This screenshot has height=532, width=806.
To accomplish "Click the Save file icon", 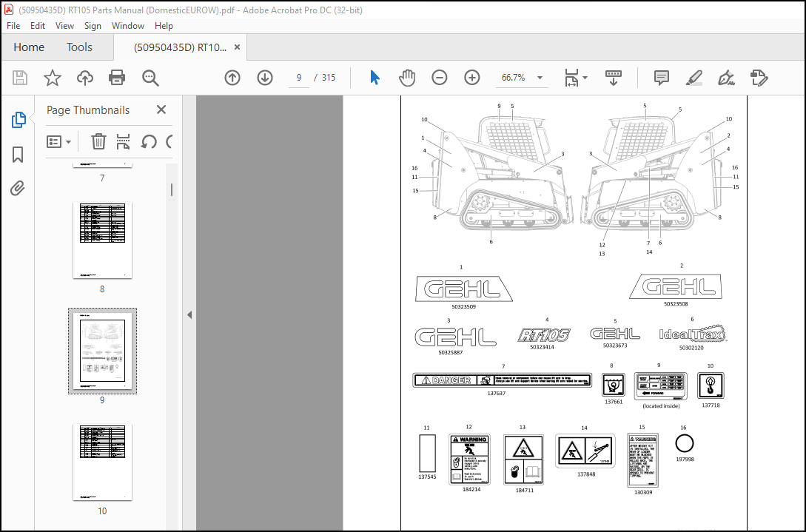I will pos(19,78).
